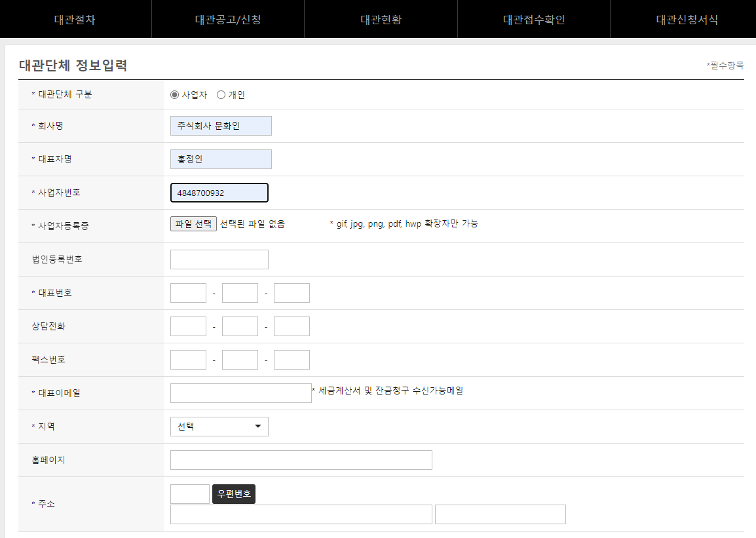The height and width of the screenshot is (538, 756).
Task: Click the 세금계산서 및 잔금청구 수신가능메일 note
Action: tap(388, 391)
